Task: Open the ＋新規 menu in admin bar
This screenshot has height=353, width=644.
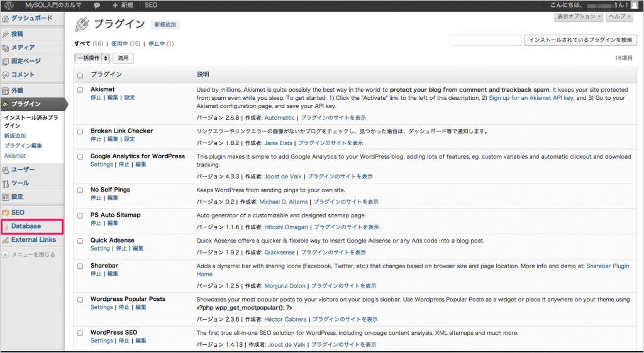Action: 123,5
